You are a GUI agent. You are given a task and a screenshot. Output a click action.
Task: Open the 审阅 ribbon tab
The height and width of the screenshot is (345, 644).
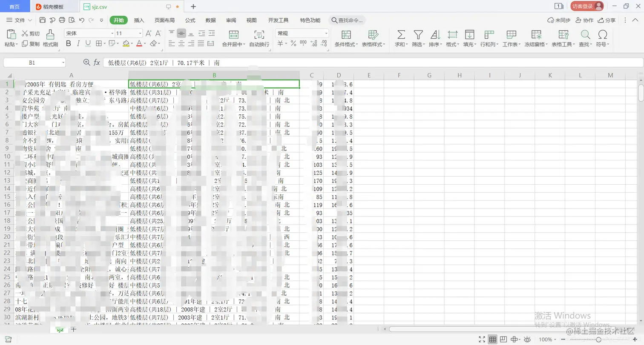231,20
